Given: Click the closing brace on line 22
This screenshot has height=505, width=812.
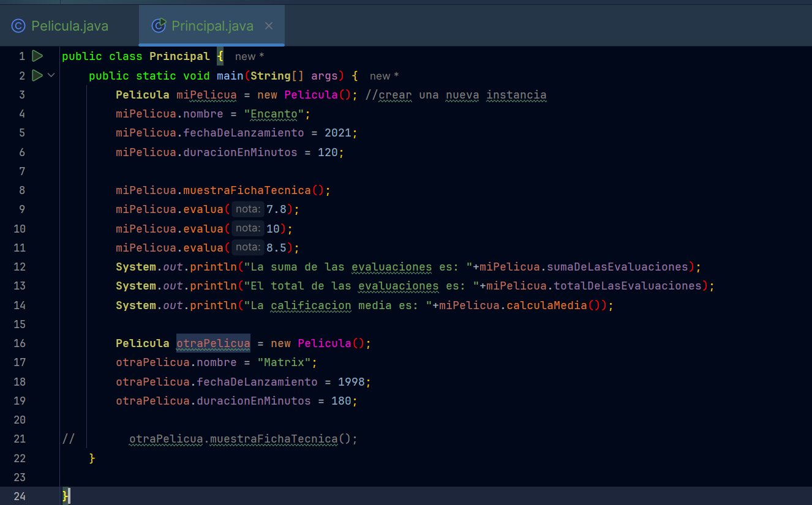Looking at the screenshot, I should pyautogui.click(x=92, y=458).
